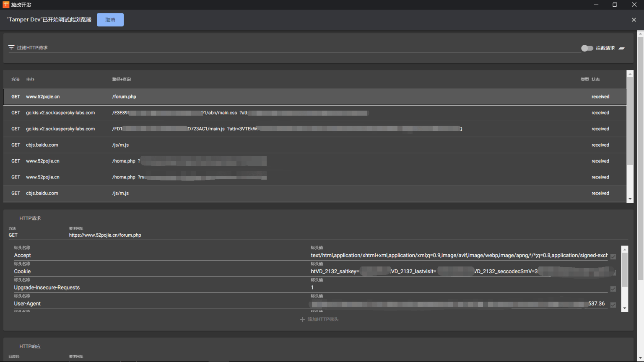This screenshot has width=644, height=362.
Task: Click headers panel scroll up arrow
Action: [x=625, y=249]
